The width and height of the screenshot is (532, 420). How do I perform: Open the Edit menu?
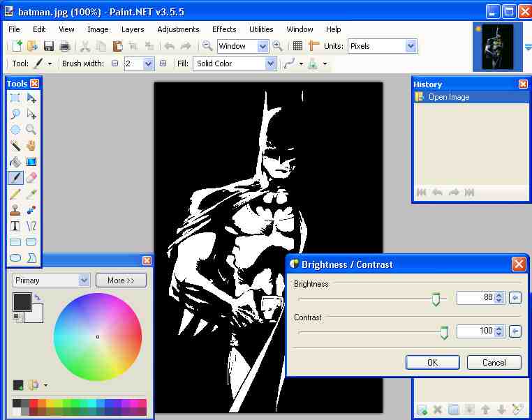pos(39,29)
